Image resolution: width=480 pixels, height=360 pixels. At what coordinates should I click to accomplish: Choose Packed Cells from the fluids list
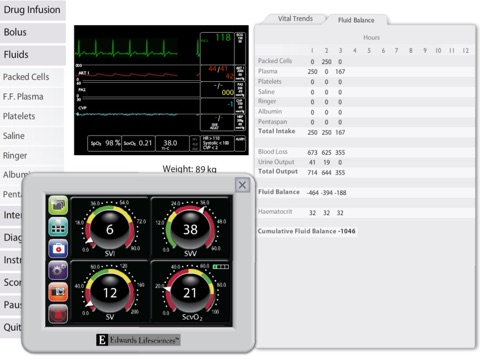tap(32, 77)
